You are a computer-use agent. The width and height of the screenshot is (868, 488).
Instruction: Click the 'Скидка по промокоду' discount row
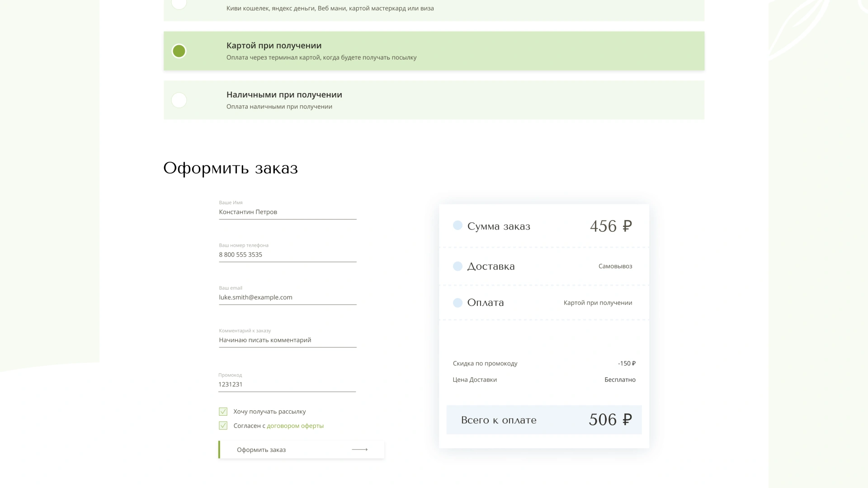[x=544, y=363]
